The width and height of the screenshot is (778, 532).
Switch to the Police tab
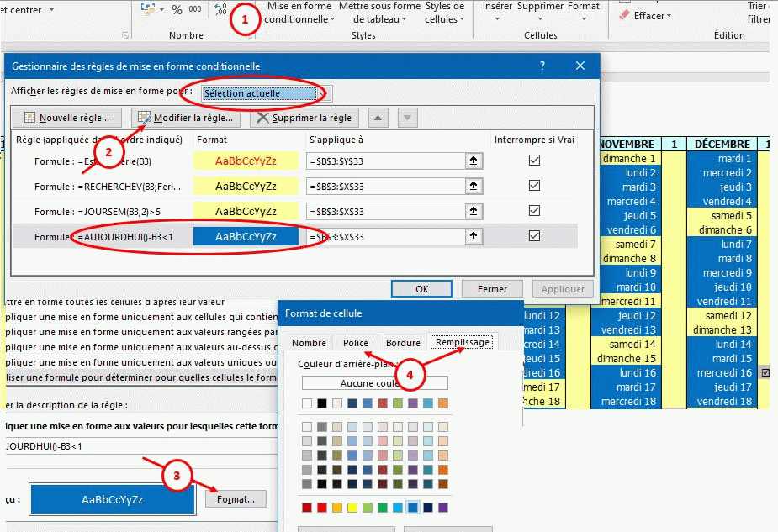click(x=355, y=343)
